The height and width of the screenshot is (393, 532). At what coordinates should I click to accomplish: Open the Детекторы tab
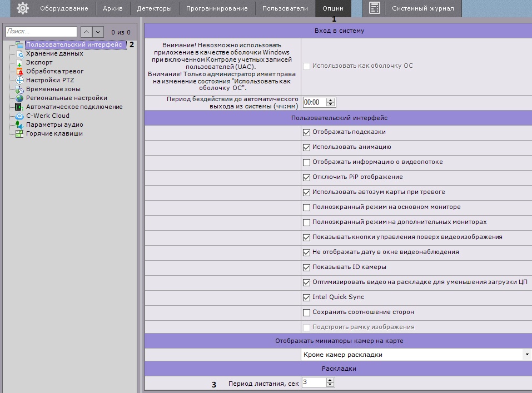(x=154, y=8)
